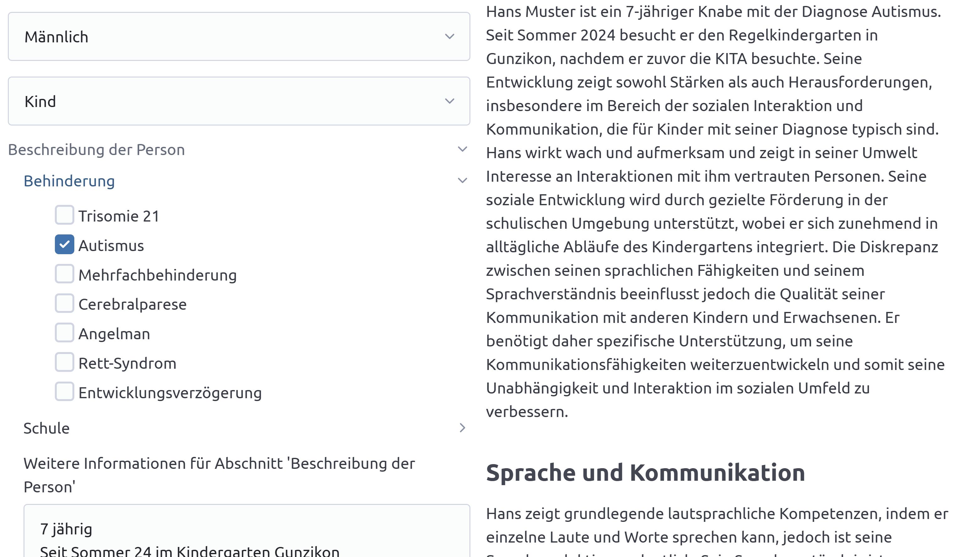The height and width of the screenshot is (557, 980).
Task: Collapse the Behinderung subsection chevron
Action: coord(463,180)
